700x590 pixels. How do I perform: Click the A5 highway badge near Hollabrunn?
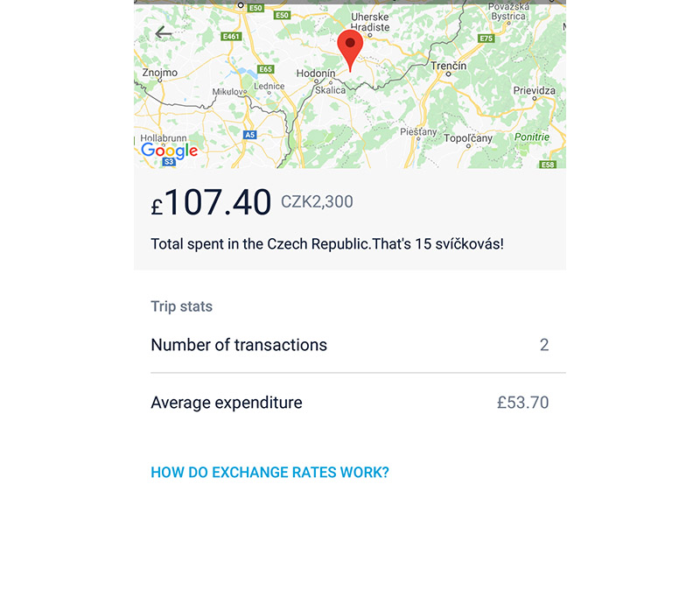click(250, 134)
